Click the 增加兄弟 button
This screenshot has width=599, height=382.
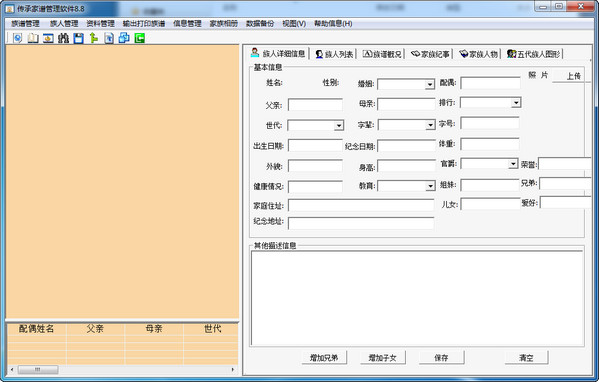tap(324, 358)
